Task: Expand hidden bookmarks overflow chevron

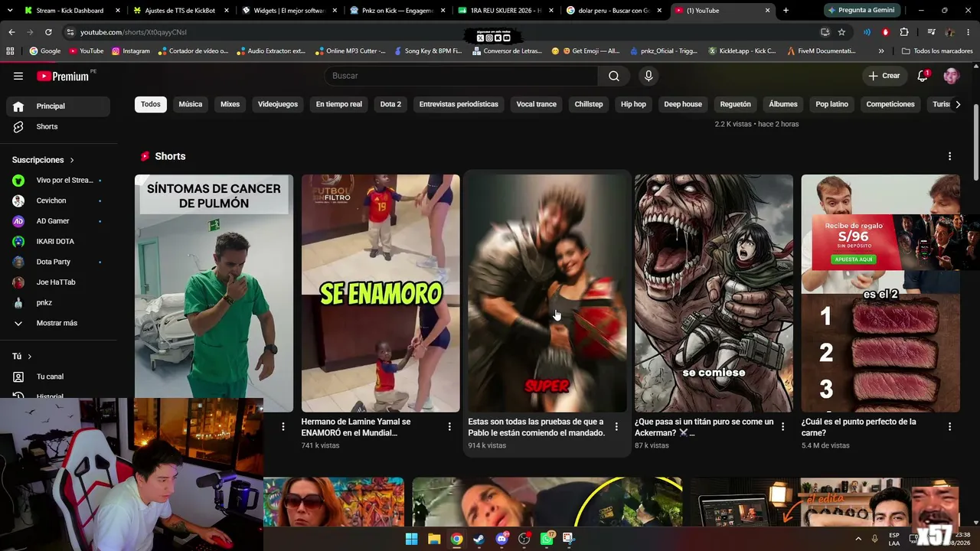Action: coord(881,51)
